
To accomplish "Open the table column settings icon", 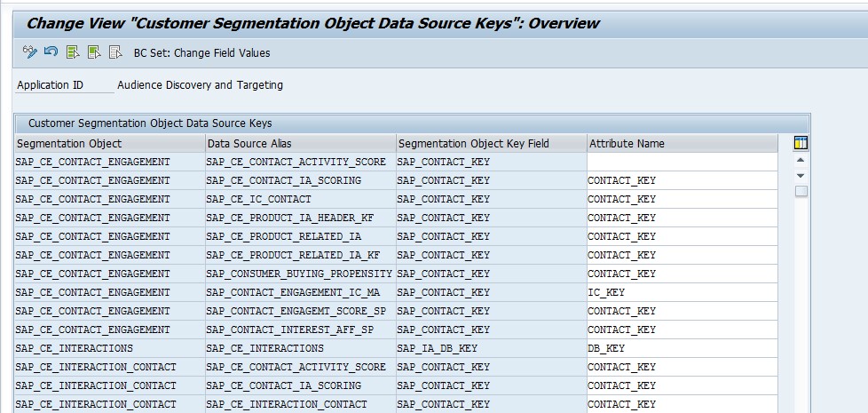I will (x=801, y=143).
